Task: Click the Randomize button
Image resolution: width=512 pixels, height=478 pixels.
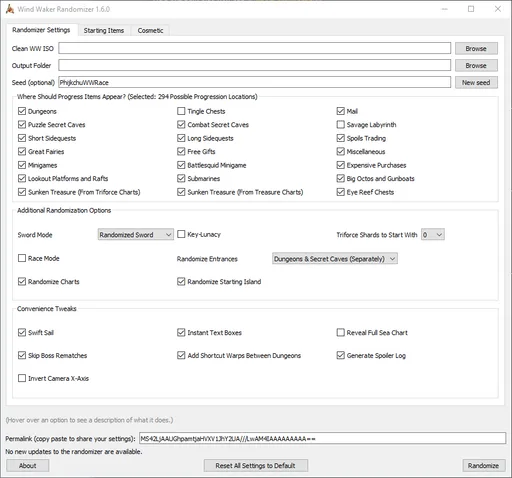Action: pyautogui.click(x=484, y=466)
